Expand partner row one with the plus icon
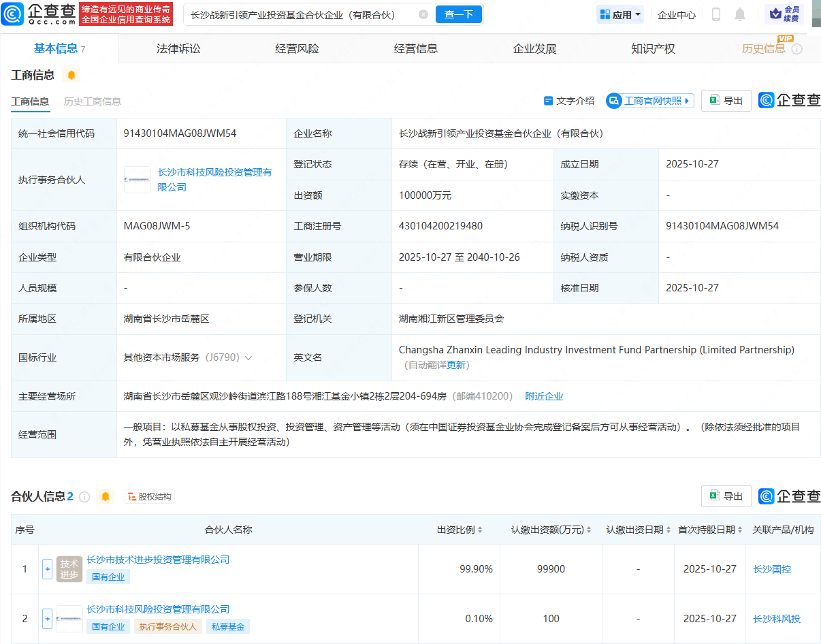This screenshot has height=644, width=821. (x=47, y=569)
